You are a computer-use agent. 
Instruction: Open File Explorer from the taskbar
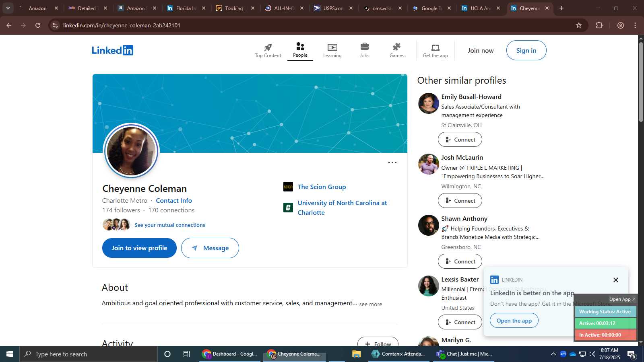pos(356,354)
